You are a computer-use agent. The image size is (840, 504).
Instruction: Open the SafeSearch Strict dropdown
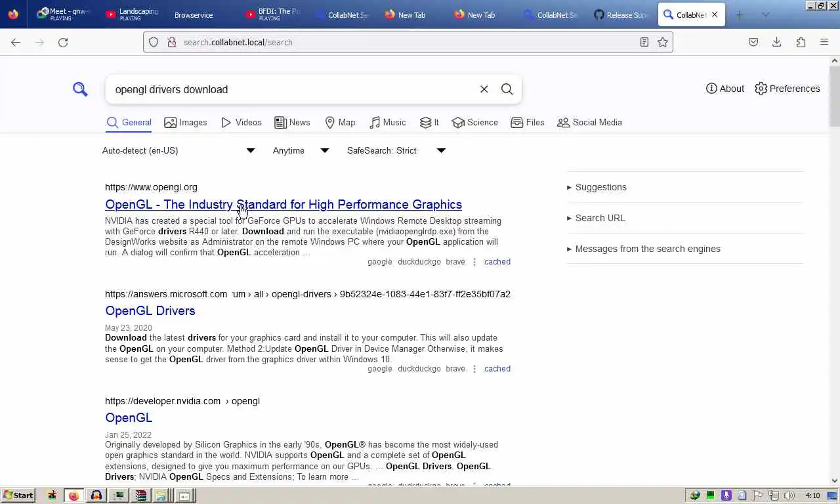(x=396, y=151)
